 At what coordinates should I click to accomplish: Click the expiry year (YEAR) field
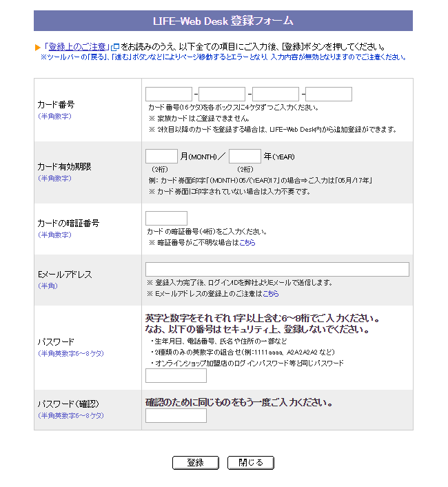point(245,156)
